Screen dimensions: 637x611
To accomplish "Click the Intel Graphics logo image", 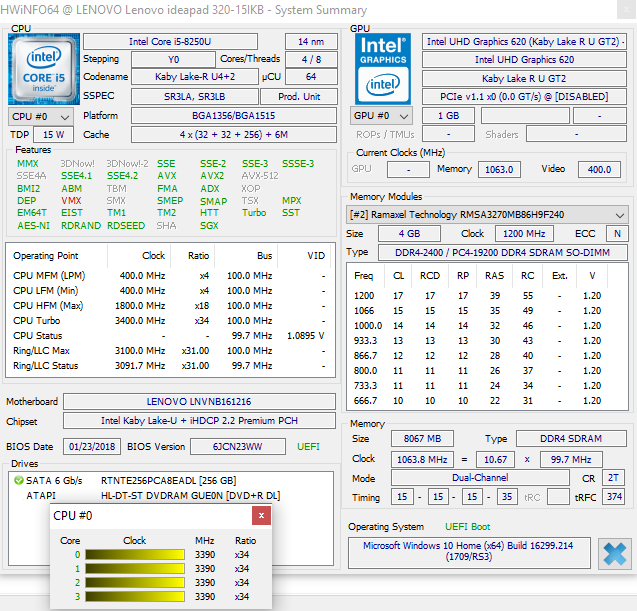I will tap(383, 69).
